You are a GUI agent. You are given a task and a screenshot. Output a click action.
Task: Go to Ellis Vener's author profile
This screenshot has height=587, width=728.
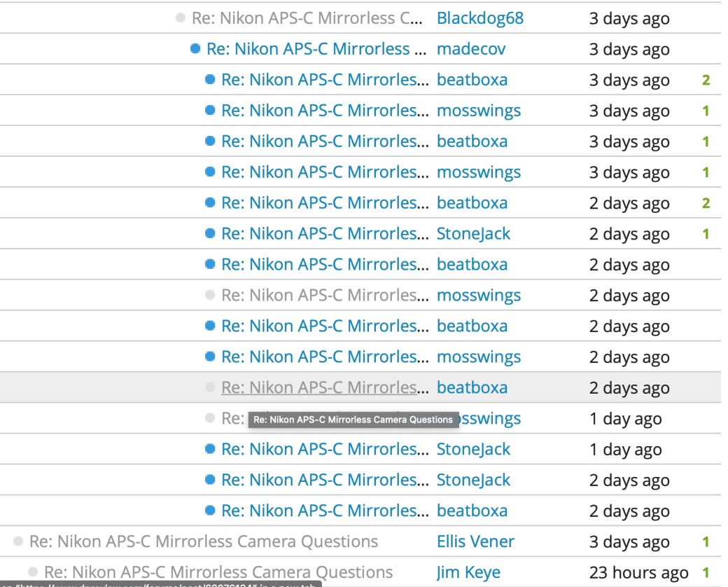tap(475, 541)
